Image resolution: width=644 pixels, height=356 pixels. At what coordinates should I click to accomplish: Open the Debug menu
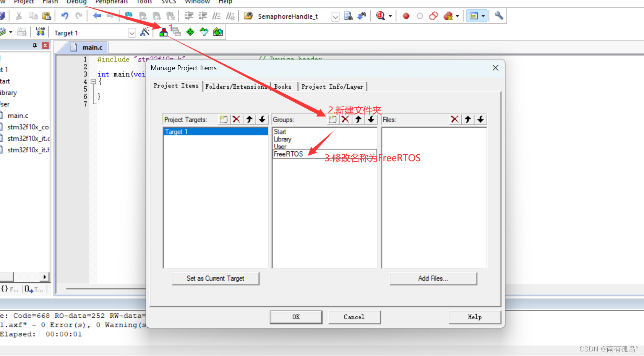76,2
